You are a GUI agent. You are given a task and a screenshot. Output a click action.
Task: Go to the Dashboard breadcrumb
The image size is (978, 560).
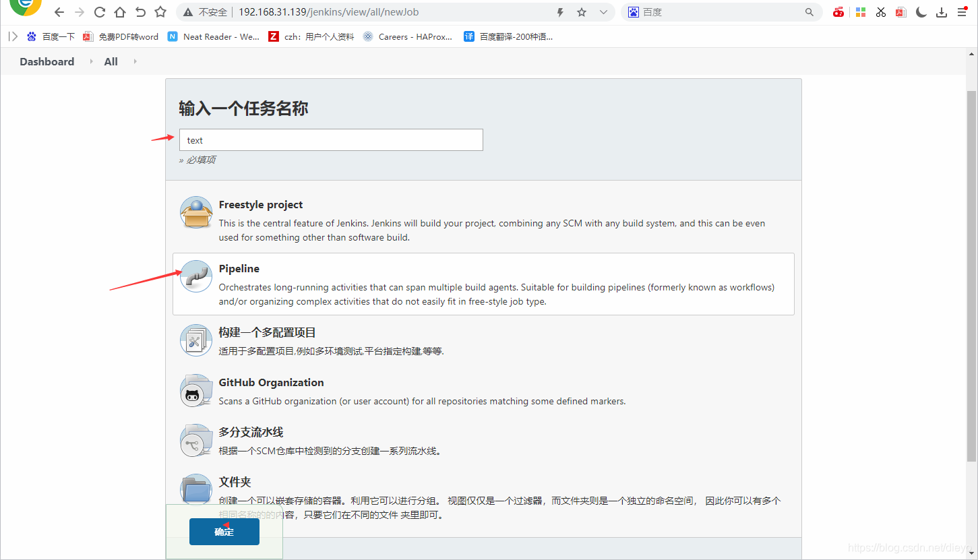tap(46, 61)
